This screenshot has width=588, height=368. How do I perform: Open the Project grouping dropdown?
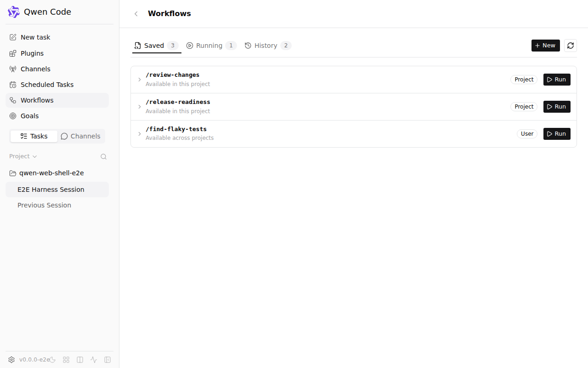[23, 156]
